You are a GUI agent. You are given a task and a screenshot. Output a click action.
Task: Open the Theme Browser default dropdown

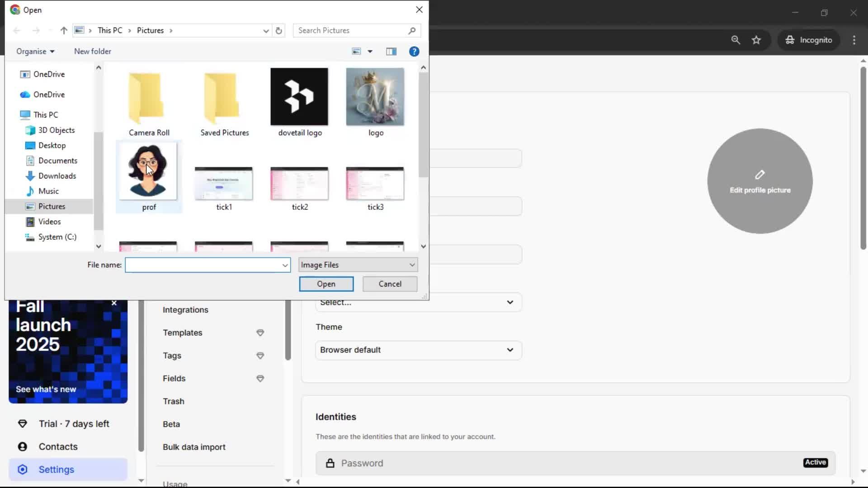pyautogui.click(x=418, y=350)
